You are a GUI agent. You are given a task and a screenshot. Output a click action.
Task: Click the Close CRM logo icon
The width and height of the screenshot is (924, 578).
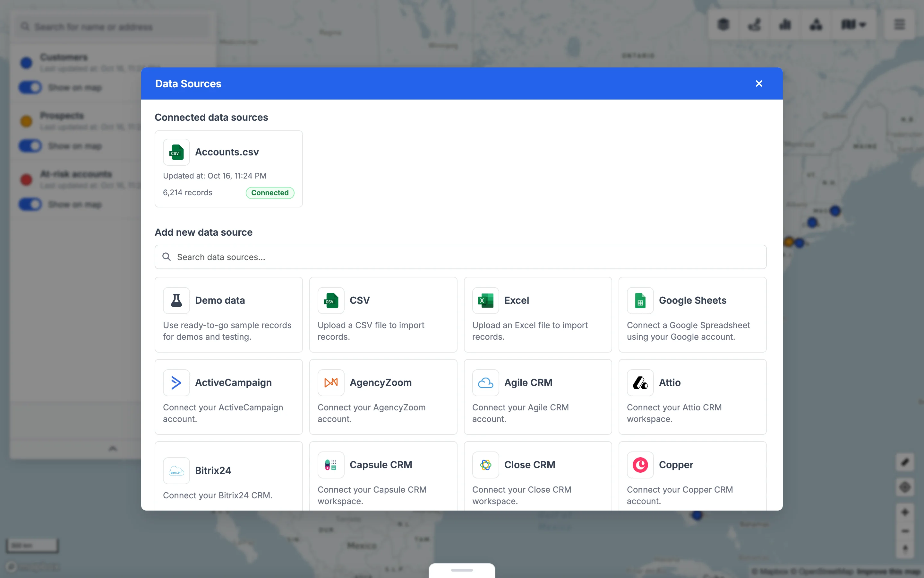[x=485, y=465]
